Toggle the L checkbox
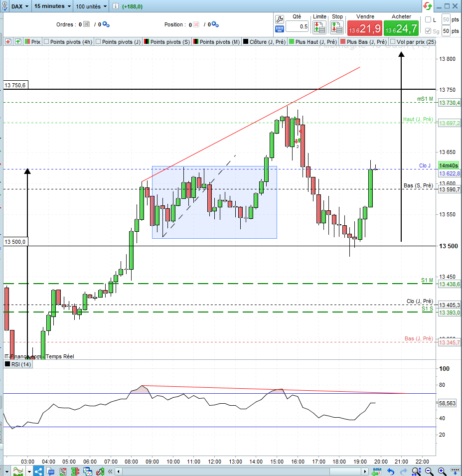The image size is (462, 476). (x=428, y=19)
